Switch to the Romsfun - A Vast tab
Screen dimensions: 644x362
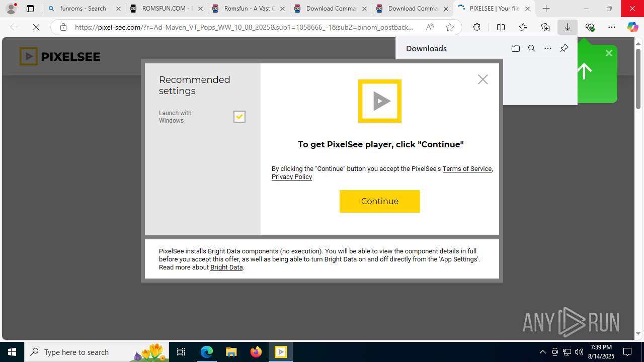click(x=249, y=9)
